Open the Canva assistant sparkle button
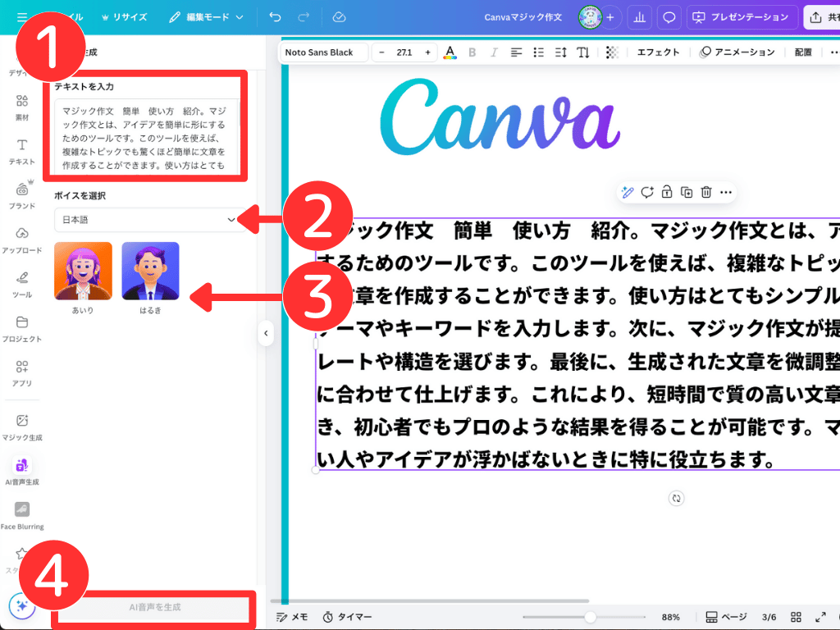Viewport: 840px width, 630px height. coord(22,606)
